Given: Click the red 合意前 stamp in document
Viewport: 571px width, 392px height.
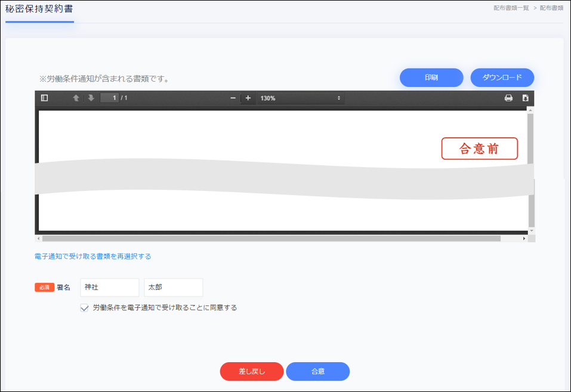Looking at the screenshot, I should pos(480,149).
